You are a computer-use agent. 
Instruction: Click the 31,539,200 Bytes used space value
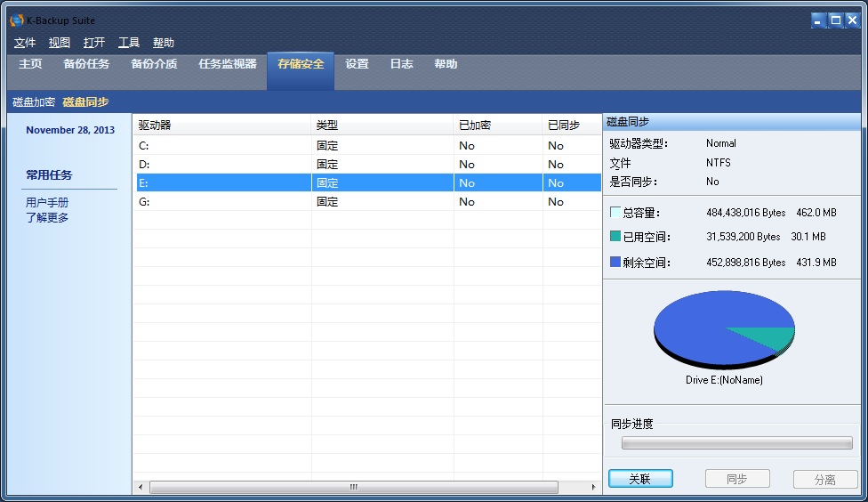[x=743, y=237]
